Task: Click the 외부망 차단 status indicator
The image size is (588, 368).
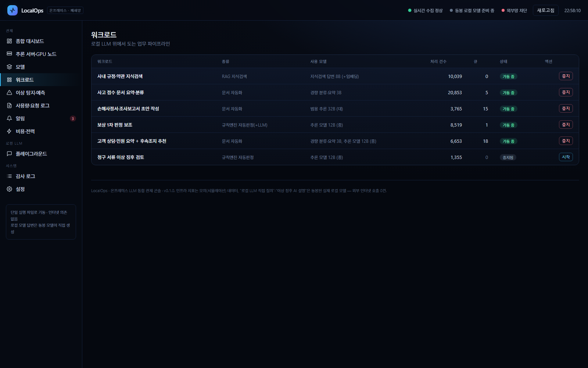Action: (x=514, y=11)
